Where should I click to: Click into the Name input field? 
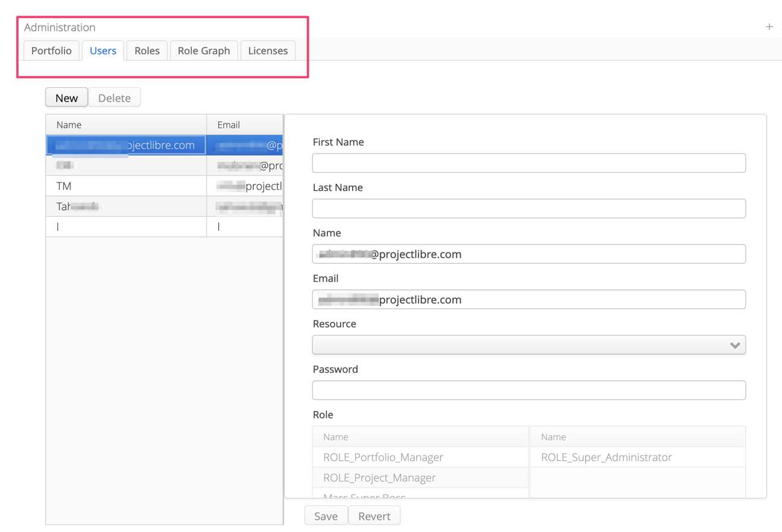(529, 254)
